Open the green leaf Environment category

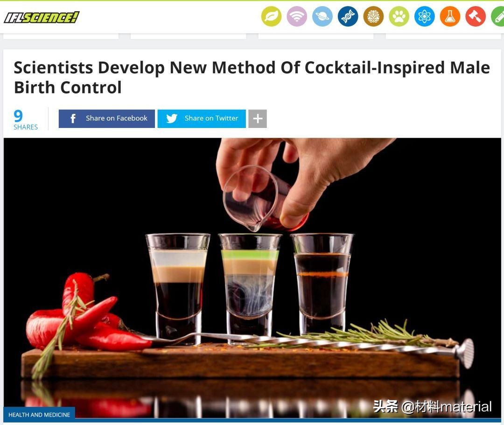pyautogui.click(x=271, y=16)
